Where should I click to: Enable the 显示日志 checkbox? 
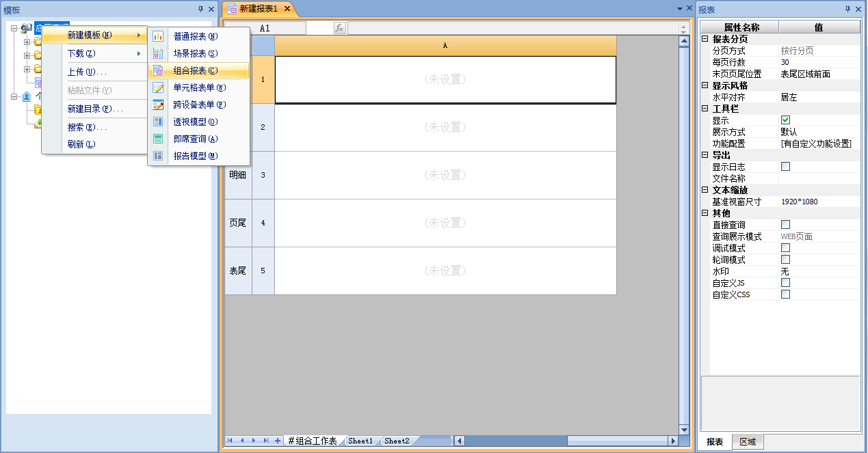tap(785, 166)
